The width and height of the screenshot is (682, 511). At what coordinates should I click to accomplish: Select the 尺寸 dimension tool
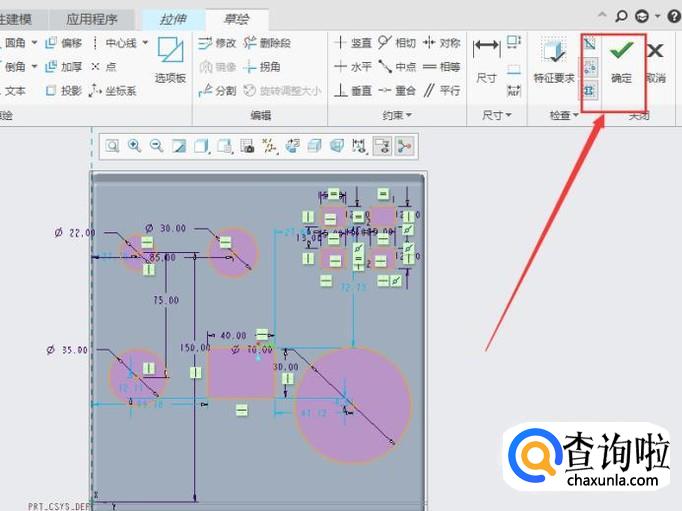point(487,61)
